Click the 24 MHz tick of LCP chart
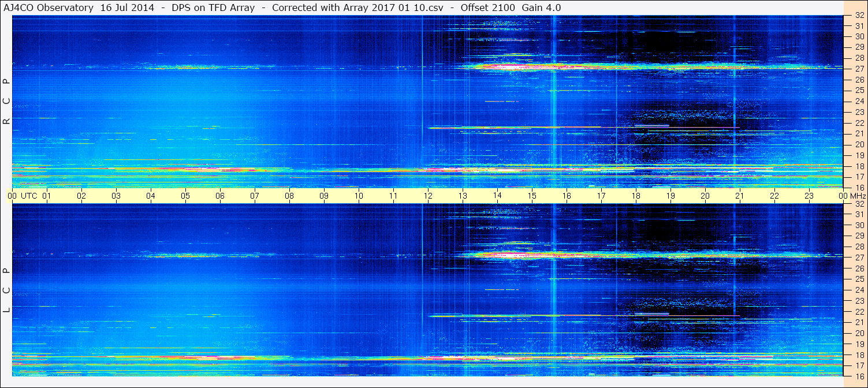Image resolution: width=868 pixels, height=388 pixels. click(859, 290)
